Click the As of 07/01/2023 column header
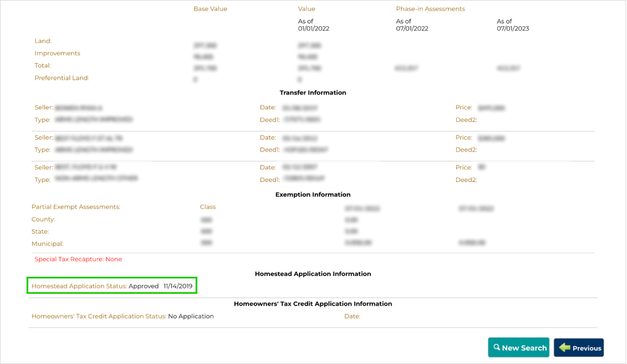627x364 pixels. click(512, 25)
